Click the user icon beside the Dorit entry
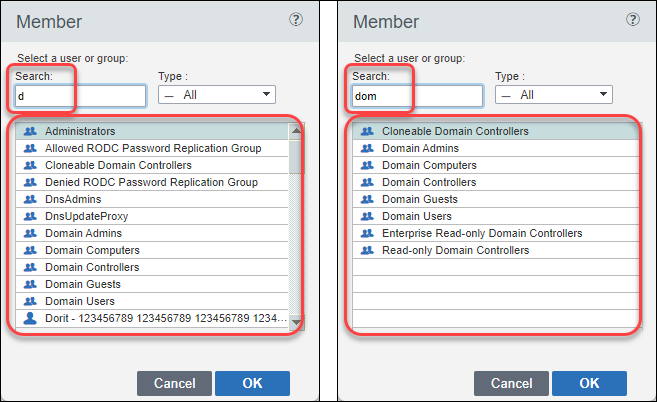This screenshot has width=657, height=402. coord(30,318)
